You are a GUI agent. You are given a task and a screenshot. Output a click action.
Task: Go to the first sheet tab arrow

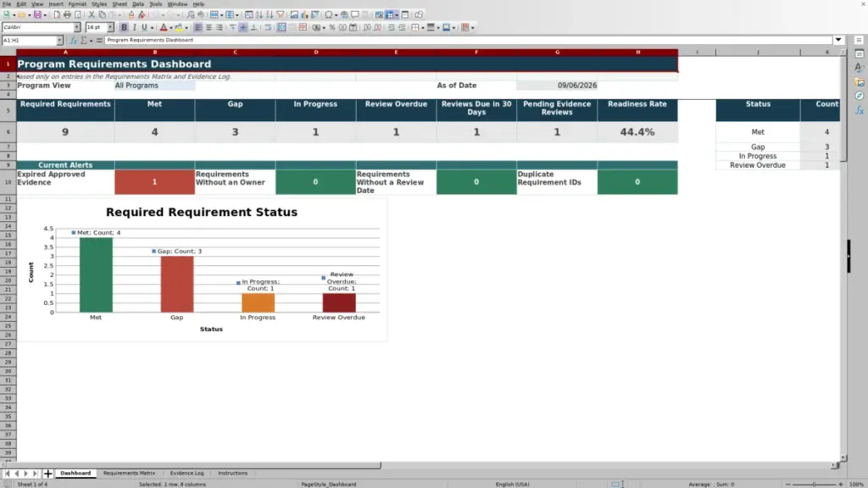coord(7,473)
